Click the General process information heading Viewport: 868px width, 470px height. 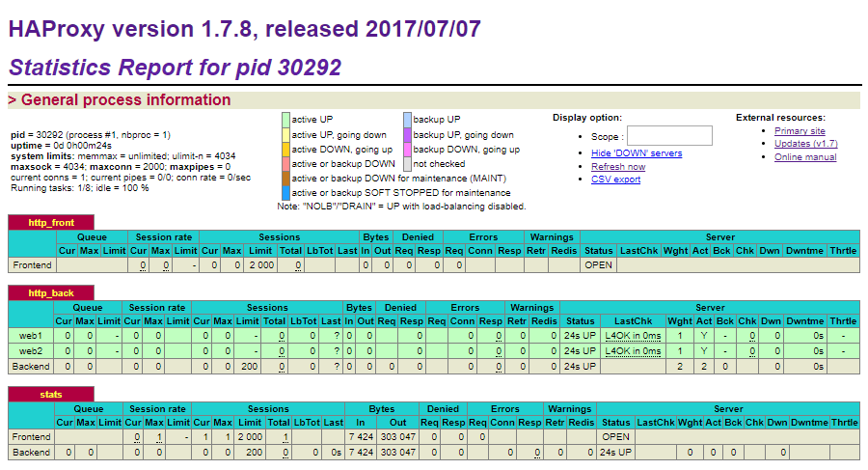[x=120, y=99]
